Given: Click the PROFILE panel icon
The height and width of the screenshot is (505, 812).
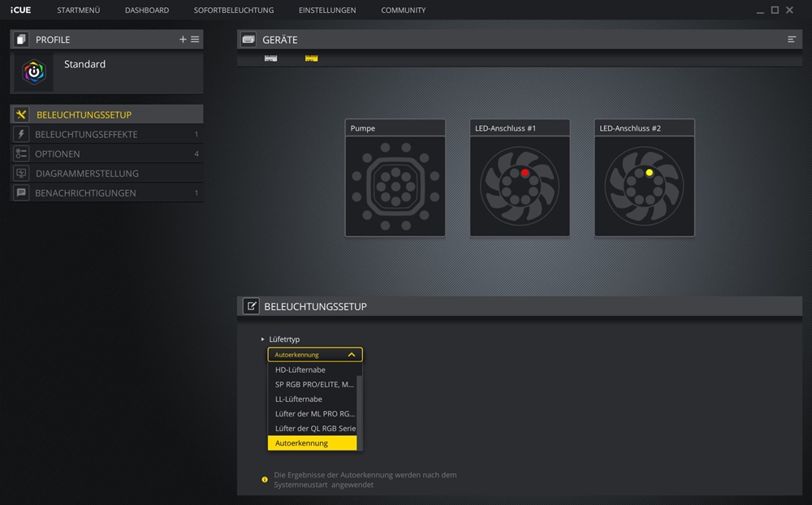Looking at the screenshot, I should (x=21, y=39).
